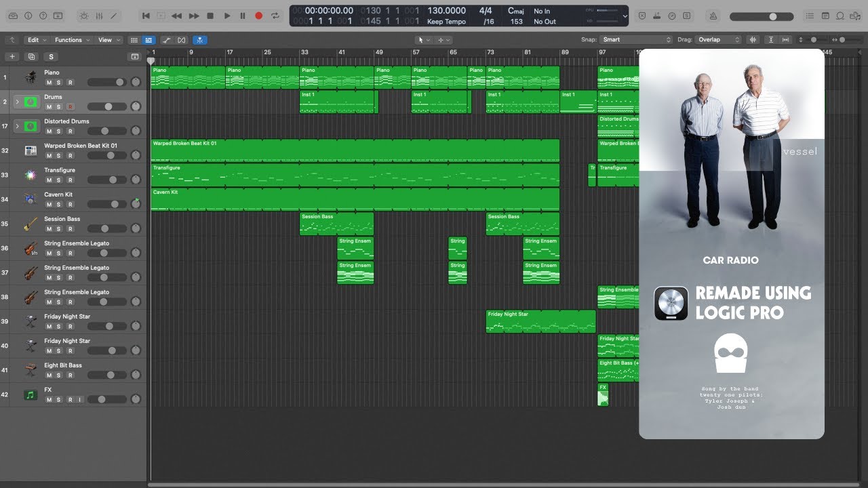Open the Drag mode dropdown
Screen dimensions: 868x488
coord(719,40)
